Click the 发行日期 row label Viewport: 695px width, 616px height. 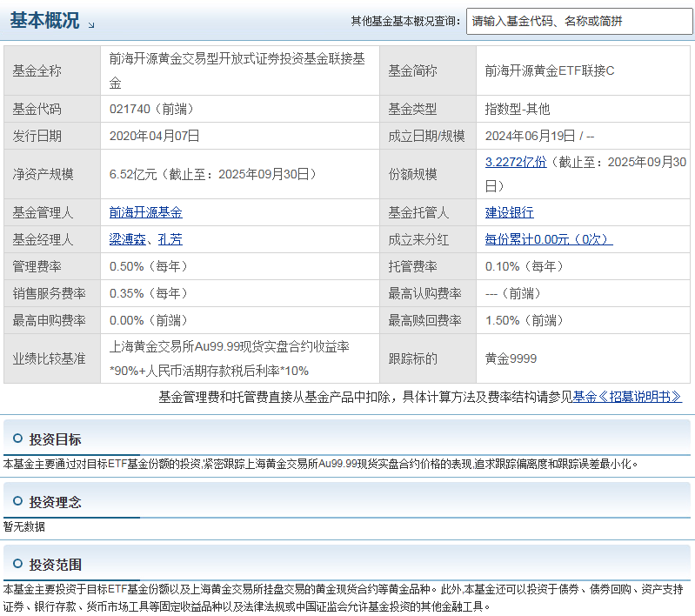37,136
